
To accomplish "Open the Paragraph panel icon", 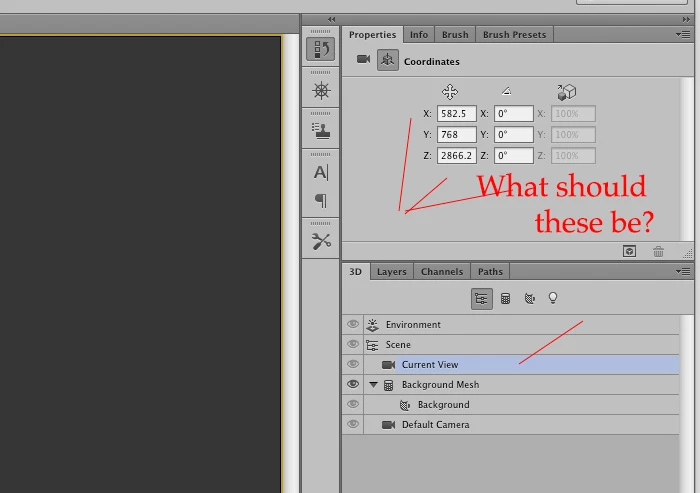I will pyautogui.click(x=321, y=201).
